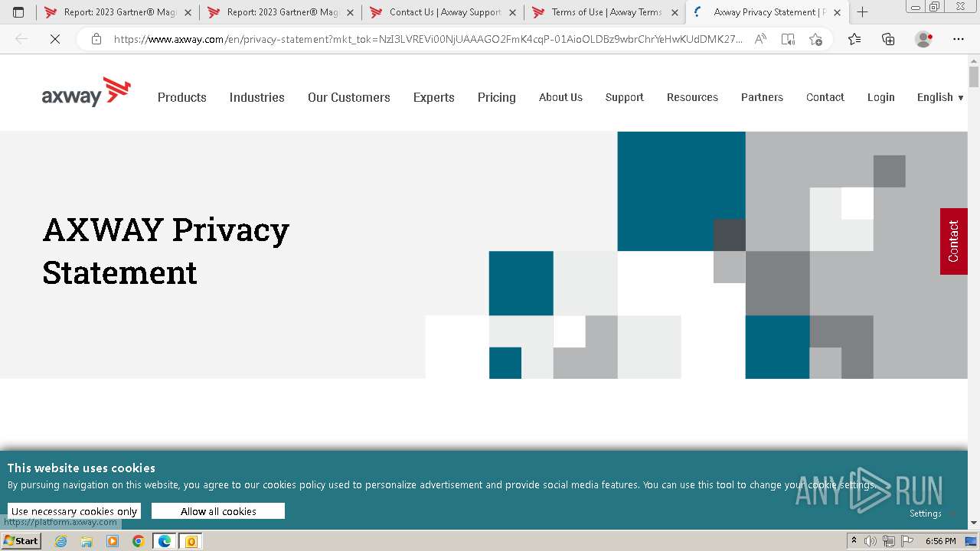This screenshot has height=551, width=980.
Task: Open the Favorites list icon
Action: (854, 39)
